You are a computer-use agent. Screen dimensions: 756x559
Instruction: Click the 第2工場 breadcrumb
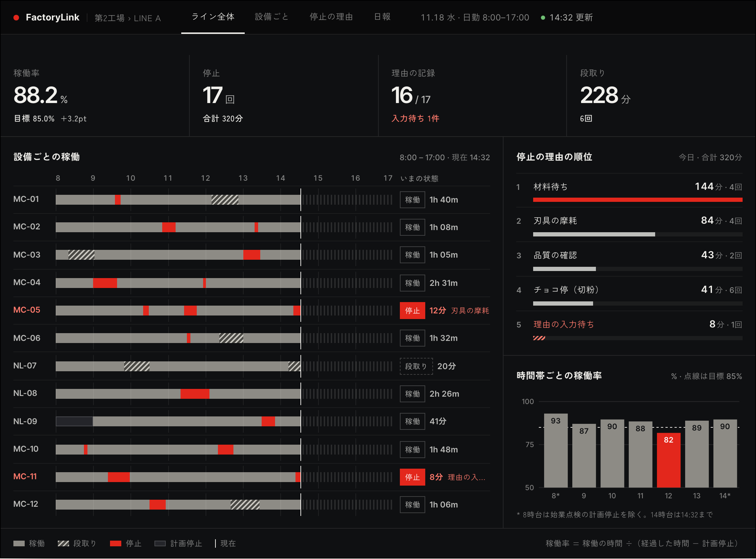coord(109,18)
